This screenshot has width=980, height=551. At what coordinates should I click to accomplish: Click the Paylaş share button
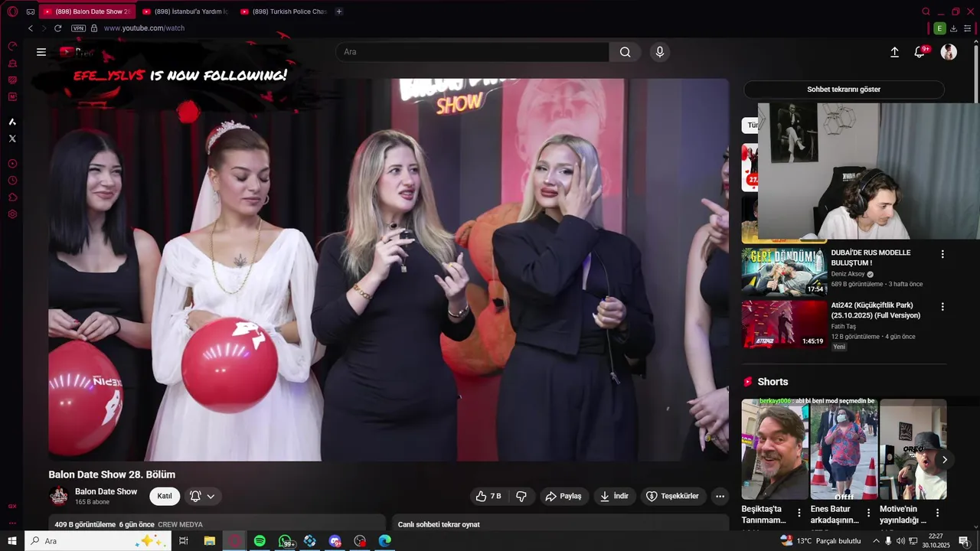coord(563,496)
